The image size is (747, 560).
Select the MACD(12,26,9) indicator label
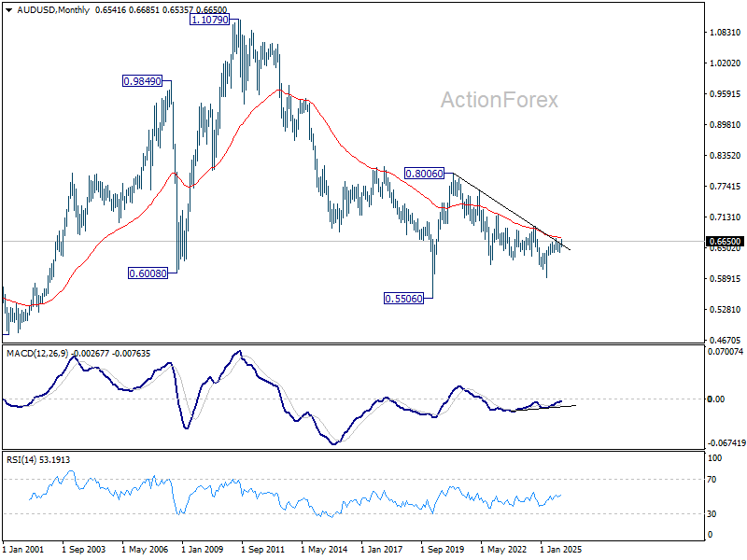pos(37,354)
